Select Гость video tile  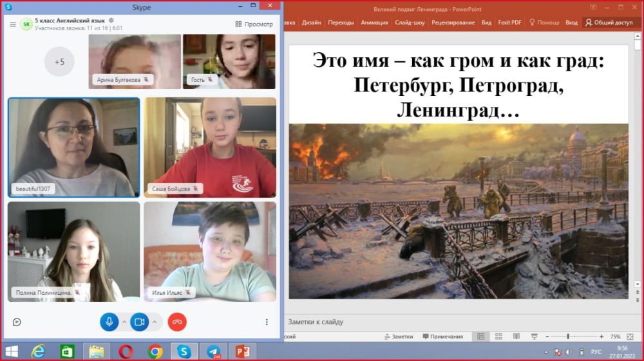point(229,62)
